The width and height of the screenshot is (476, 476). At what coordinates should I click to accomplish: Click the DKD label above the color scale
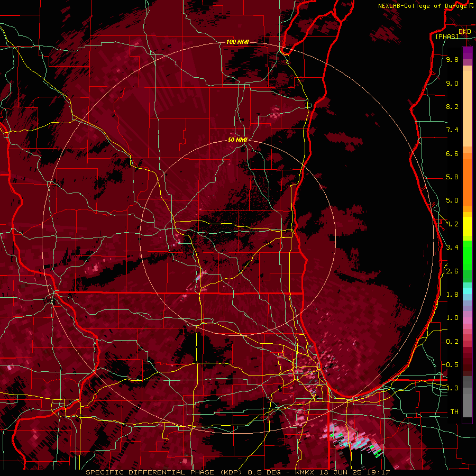pos(465,31)
